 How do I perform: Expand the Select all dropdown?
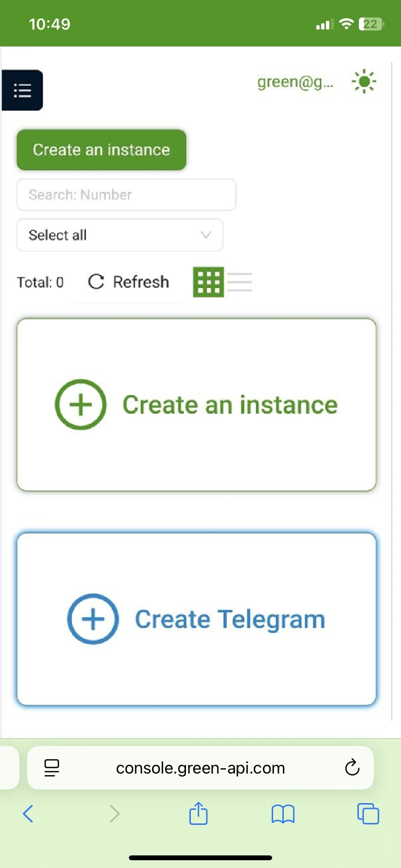[120, 235]
